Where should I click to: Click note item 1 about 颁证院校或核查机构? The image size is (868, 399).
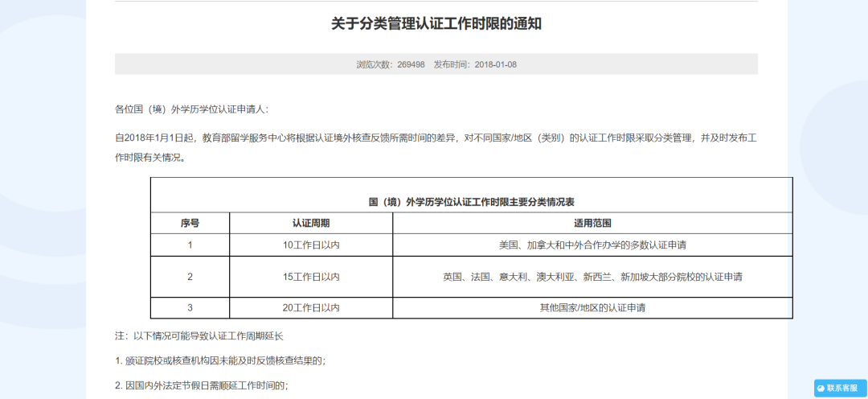(x=220, y=360)
